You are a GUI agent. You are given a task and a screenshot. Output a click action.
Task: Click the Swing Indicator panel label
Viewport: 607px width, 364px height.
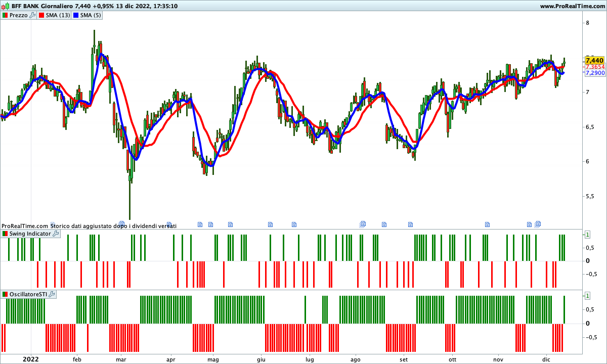click(30, 234)
